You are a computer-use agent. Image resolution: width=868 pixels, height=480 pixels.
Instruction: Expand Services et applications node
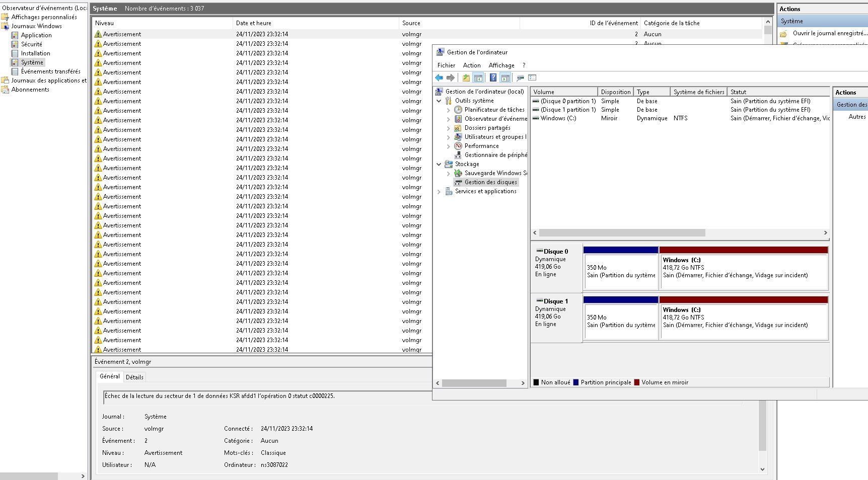click(x=439, y=192)
